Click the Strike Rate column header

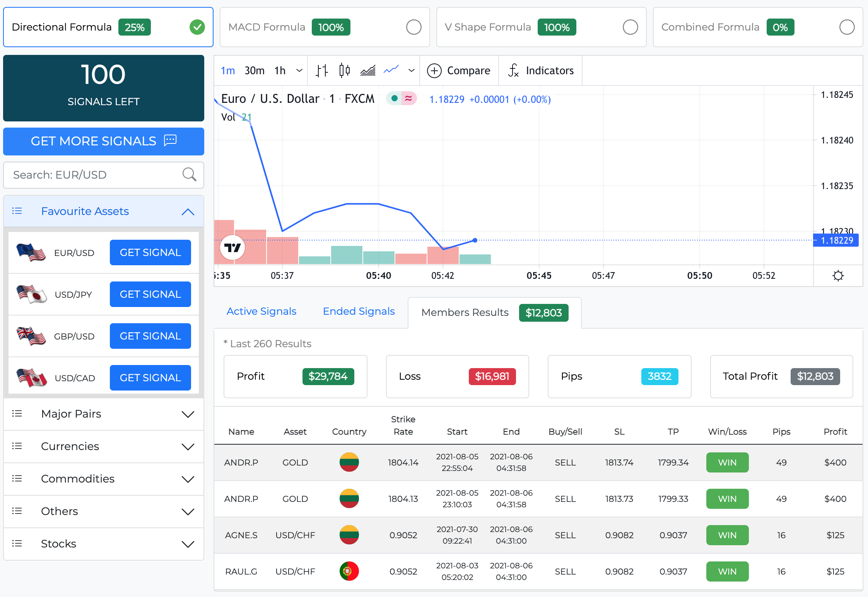click(403, 425)
